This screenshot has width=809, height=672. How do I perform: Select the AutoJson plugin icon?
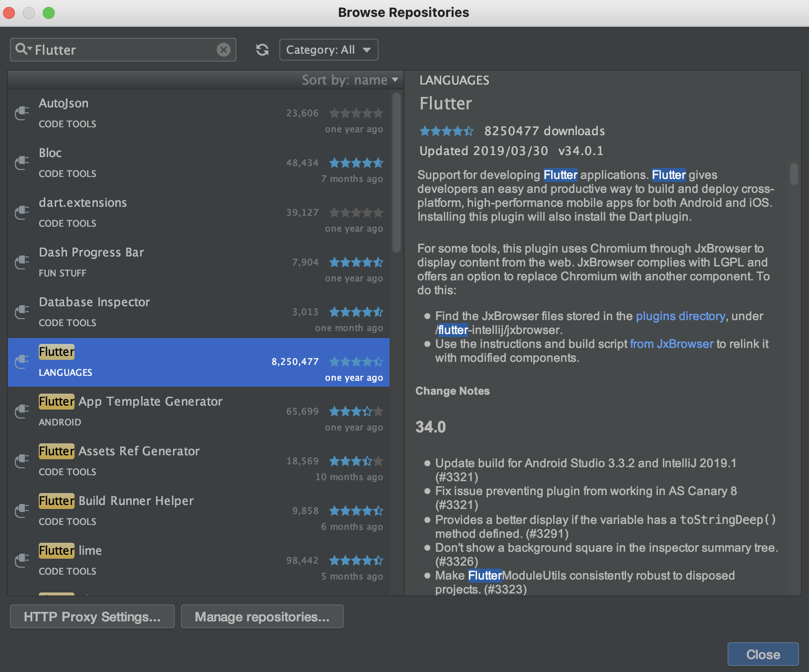(22, 113)
